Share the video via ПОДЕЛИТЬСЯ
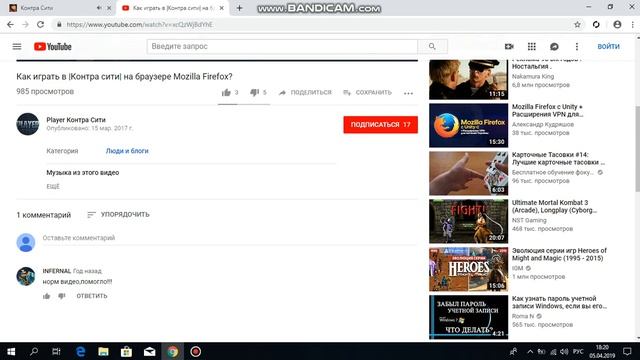 click(305, 93)
